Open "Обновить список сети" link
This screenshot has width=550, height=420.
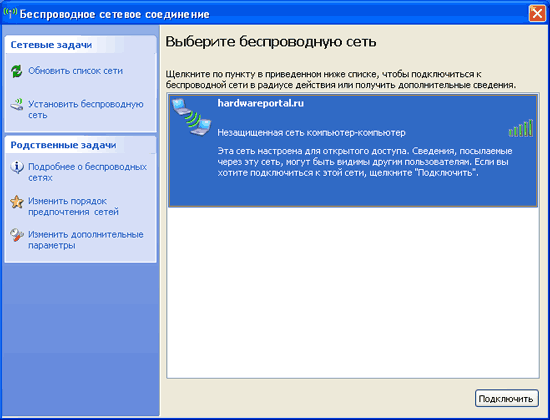(x=75, y=71)
